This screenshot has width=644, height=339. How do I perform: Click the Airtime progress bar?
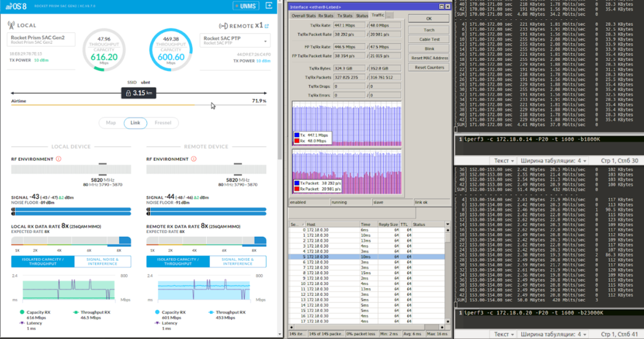[138, 105]
